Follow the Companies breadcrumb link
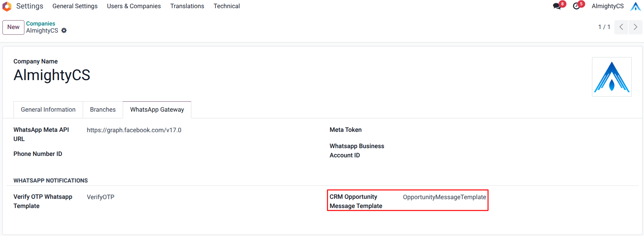Image resolution: width=644 pixels, height=236 pixels. 41,23
